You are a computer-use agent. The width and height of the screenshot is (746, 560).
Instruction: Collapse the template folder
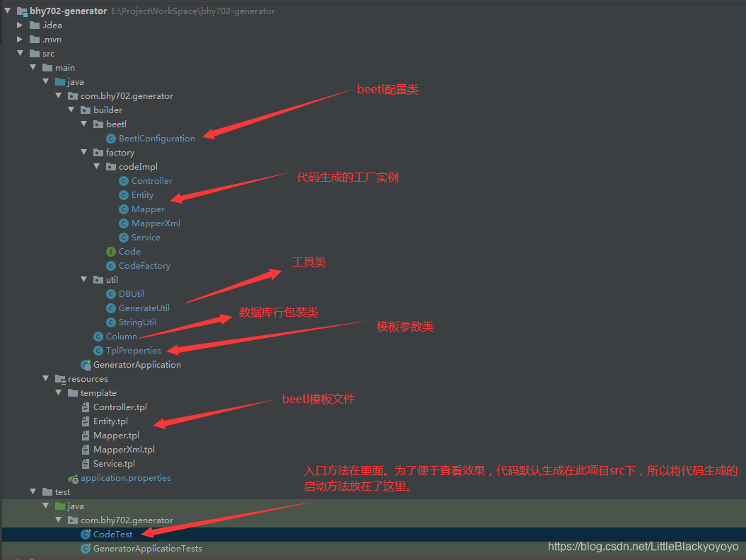tap(59, 393)
